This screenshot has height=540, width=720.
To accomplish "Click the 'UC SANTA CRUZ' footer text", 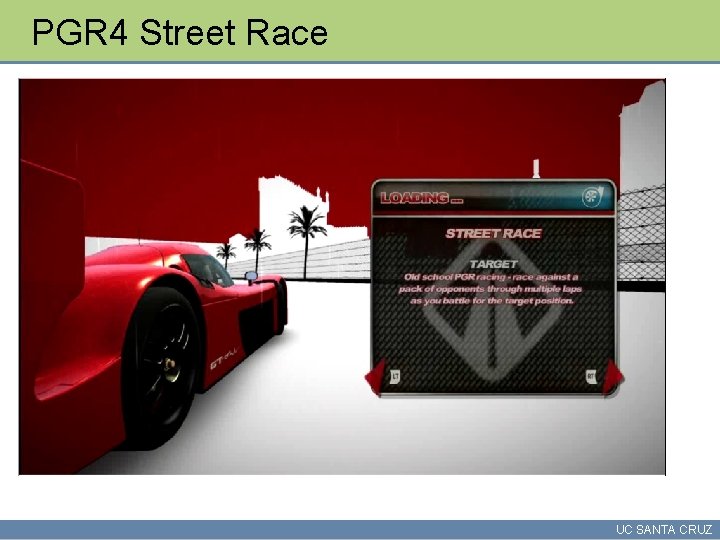I will [664, 529].
